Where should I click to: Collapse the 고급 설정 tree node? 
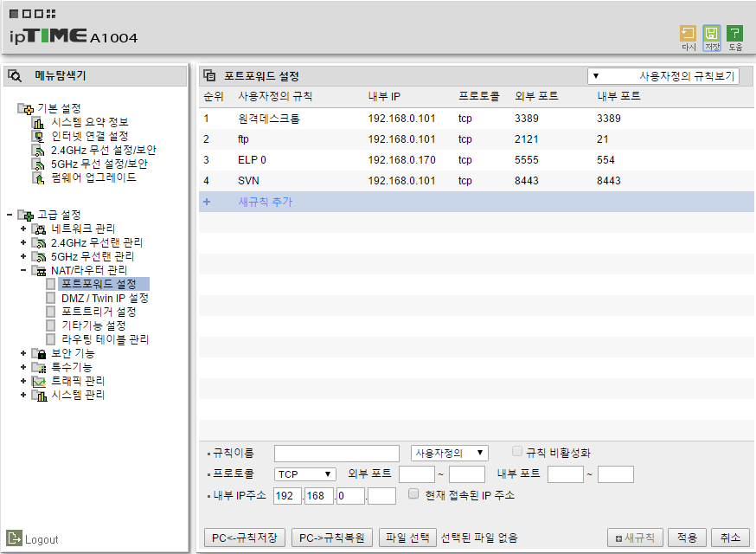[10, 215]
